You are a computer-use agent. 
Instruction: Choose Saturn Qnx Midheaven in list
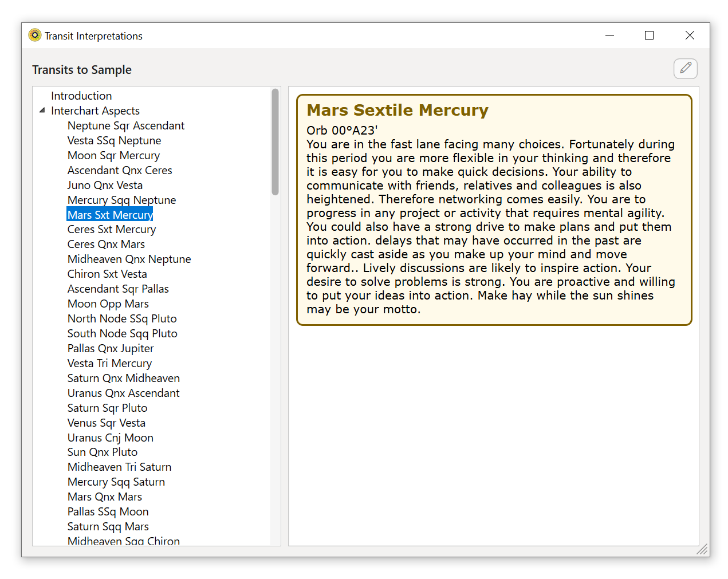click(124, 378)
